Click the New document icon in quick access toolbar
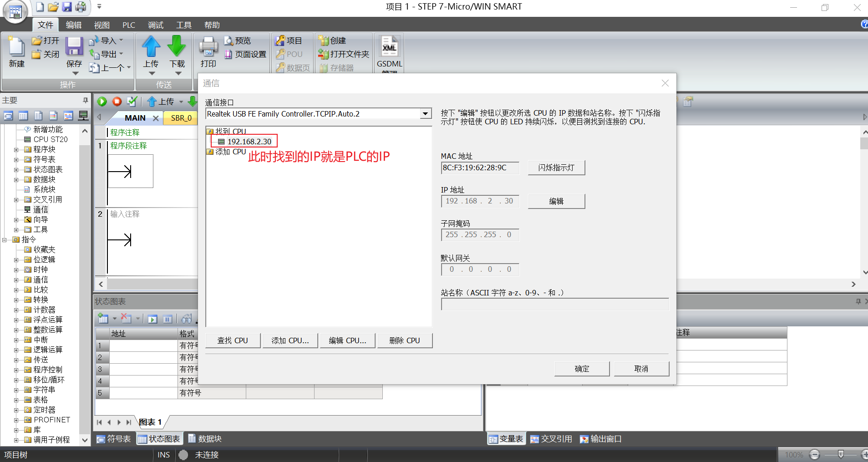This screenshot has width=868, height=462. [x=40, y=7]
